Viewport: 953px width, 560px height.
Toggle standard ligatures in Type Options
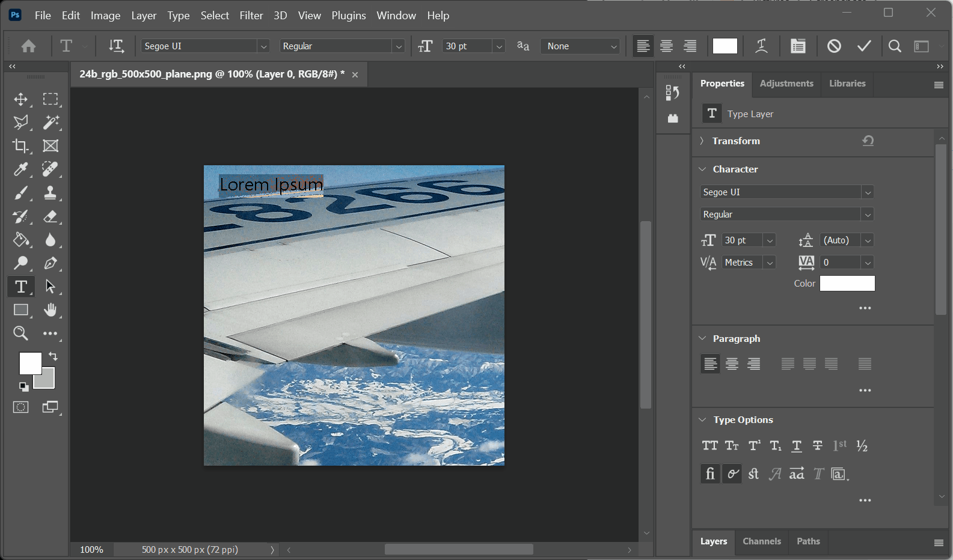point(710,474)
